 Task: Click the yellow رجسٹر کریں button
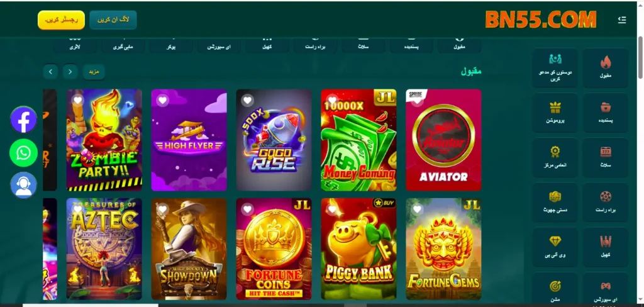(61, 20)
